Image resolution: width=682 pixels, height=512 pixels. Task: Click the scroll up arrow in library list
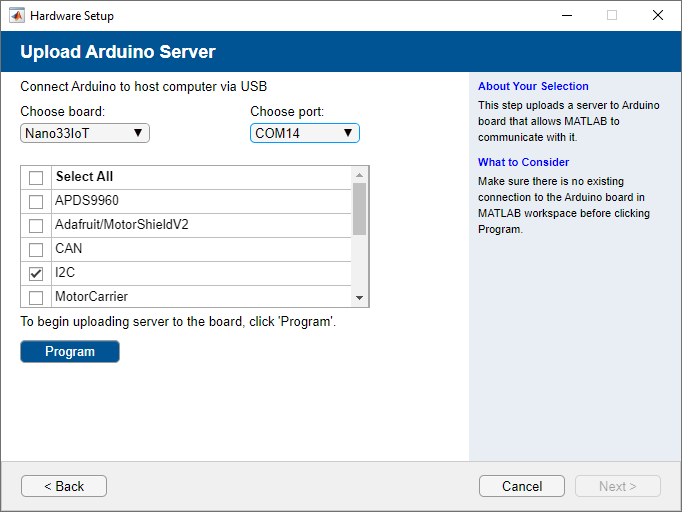pos(360,175)
